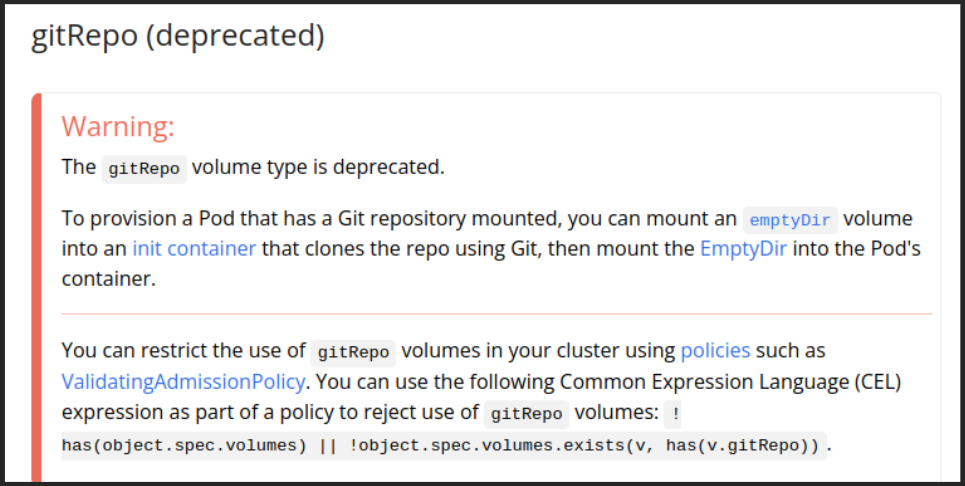Open the "policies" hyperlink

[715, 351]
